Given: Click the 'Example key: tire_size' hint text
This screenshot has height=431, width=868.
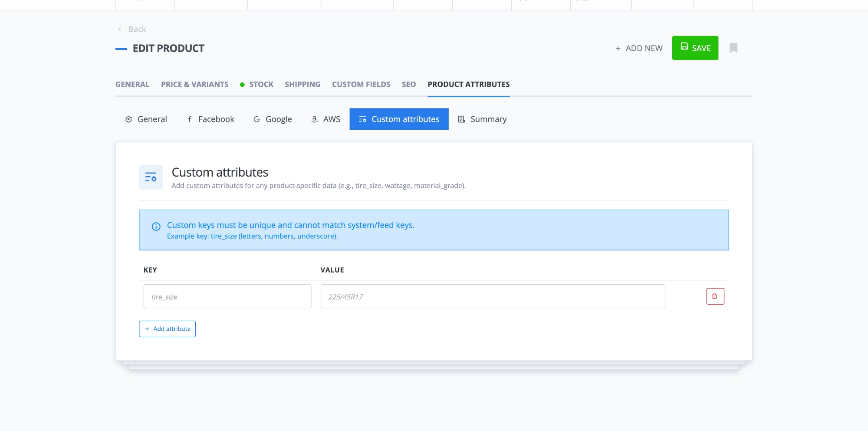Looking at the screenshot, I should pos(252,236).
